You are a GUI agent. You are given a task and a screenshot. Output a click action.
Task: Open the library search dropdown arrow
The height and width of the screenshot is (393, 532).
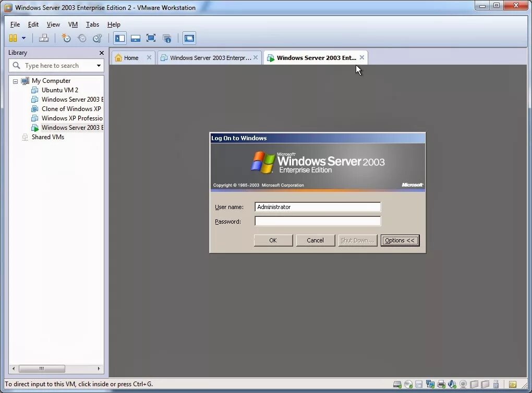tap(99, 66)
